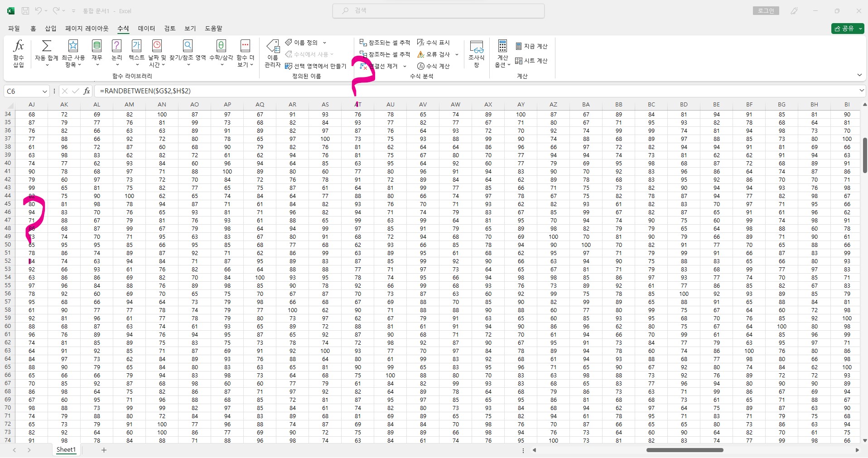Click the 자동 합계 sigma icon

(x=46, y=46)
